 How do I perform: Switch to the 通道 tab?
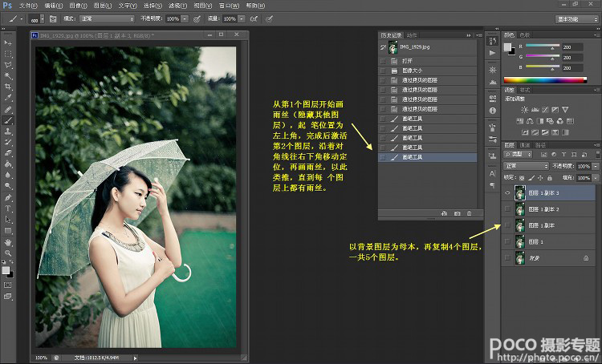525,145
